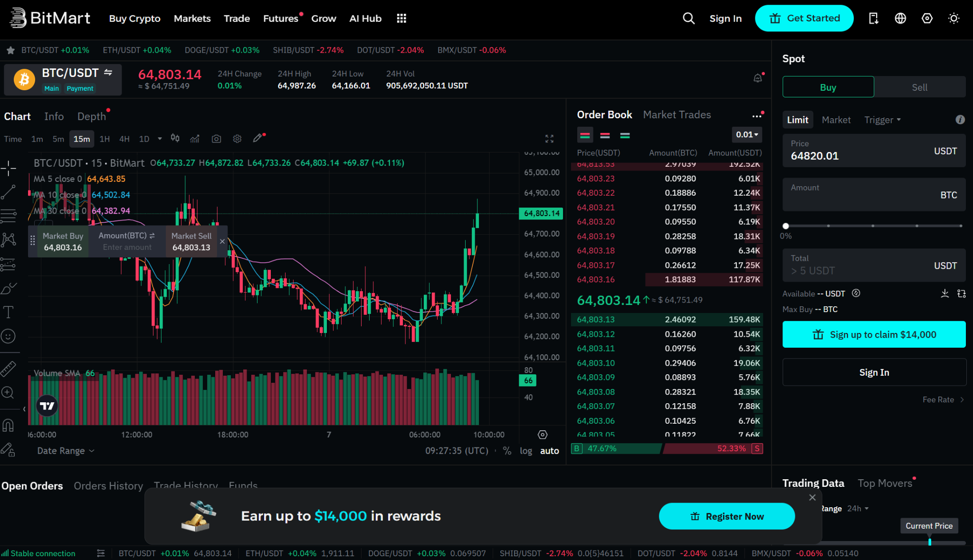973x560 pixels.
Task: Select the crosshair cursor tool
Action: (x=8, y=168)
